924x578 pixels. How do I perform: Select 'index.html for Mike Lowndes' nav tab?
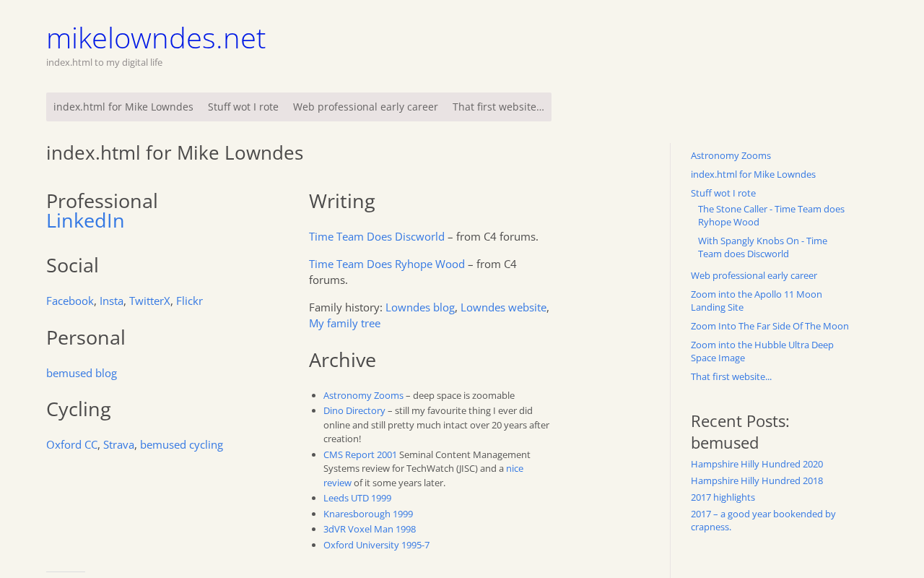[123, 107]
